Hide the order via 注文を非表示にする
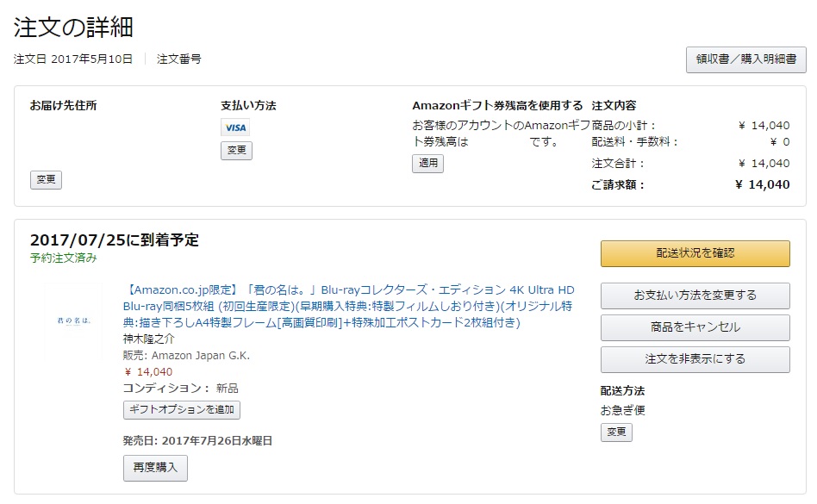The height and width of the screenshot is (504, 817). [x=695, y=359]
